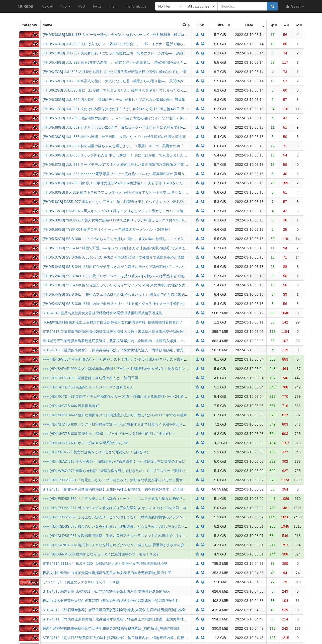Open the No filter dropdown
This screenshot has height=644, width=322.
170,6
